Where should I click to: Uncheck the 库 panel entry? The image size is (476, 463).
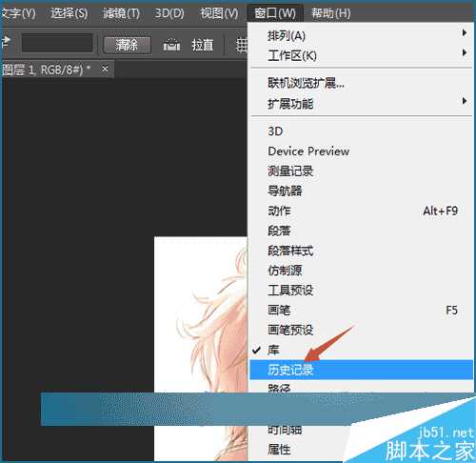click(x=362, y=350)
